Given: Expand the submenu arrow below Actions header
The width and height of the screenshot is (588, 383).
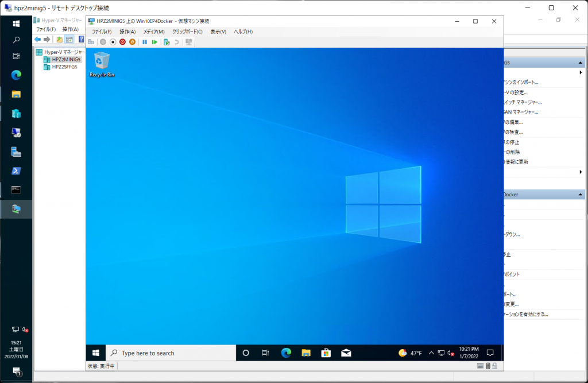Looking at the screenshot, I should coord(581,72).
